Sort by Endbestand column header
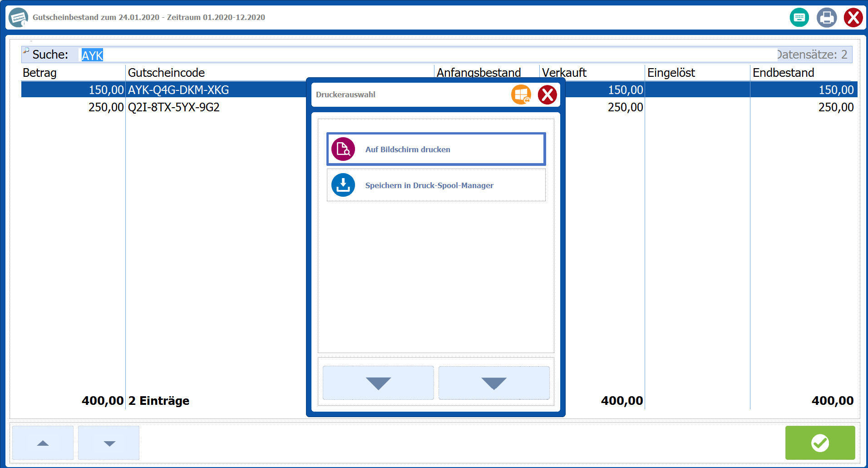 tap(783, 73)
